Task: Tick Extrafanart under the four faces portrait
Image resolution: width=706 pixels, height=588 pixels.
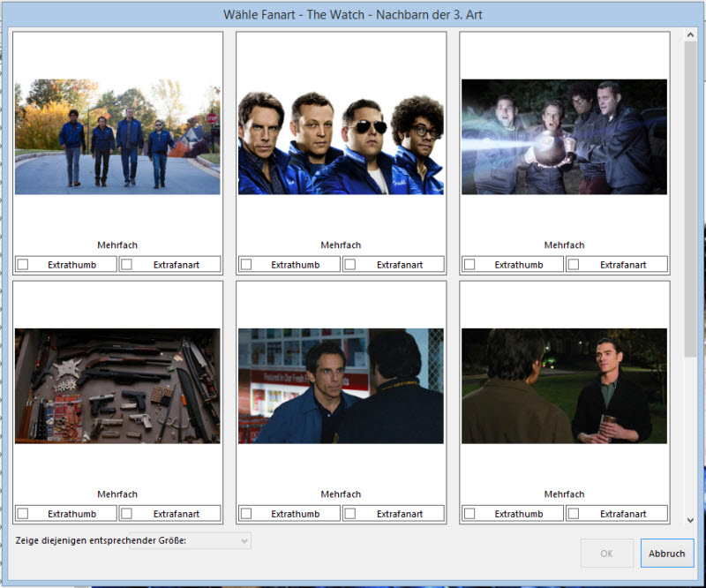Action: tap(349, 264)
